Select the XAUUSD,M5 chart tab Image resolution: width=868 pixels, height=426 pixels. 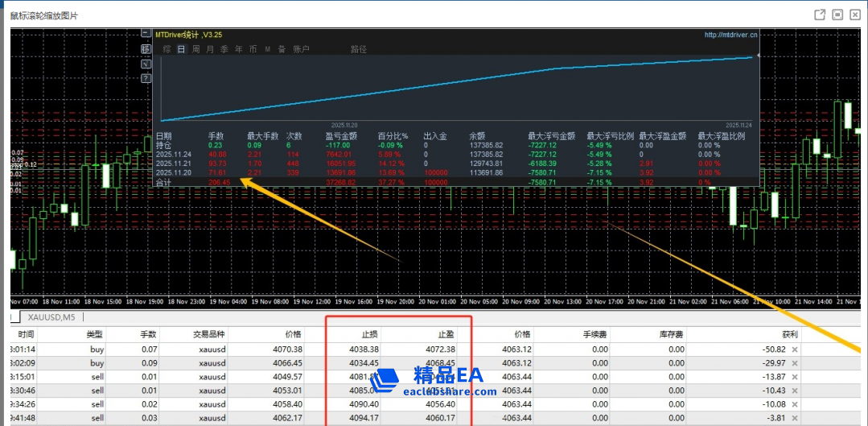click(51, 317)
